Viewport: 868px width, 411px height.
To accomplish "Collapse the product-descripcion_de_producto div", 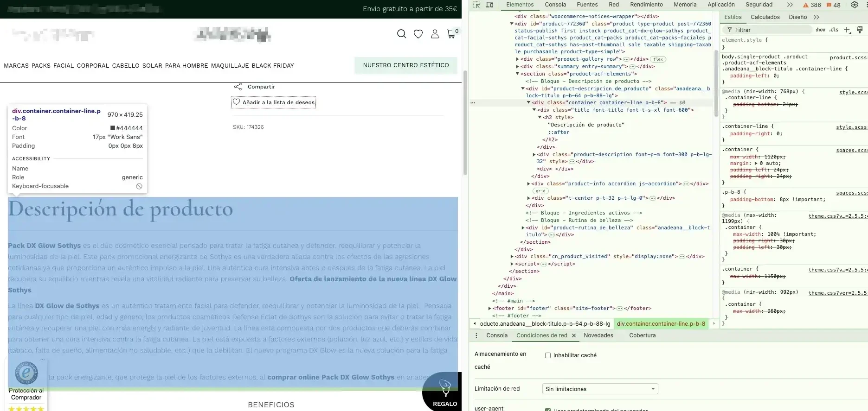I will (523, 89).
